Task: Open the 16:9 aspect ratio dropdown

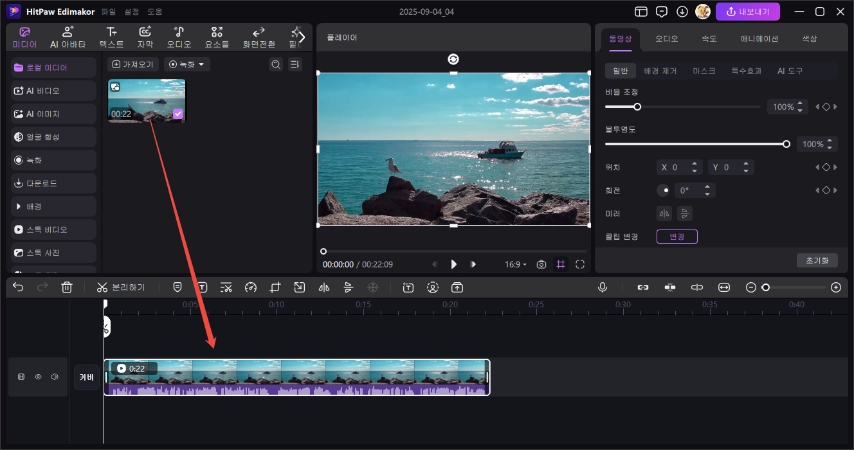Action: click(x=516, y=264)
